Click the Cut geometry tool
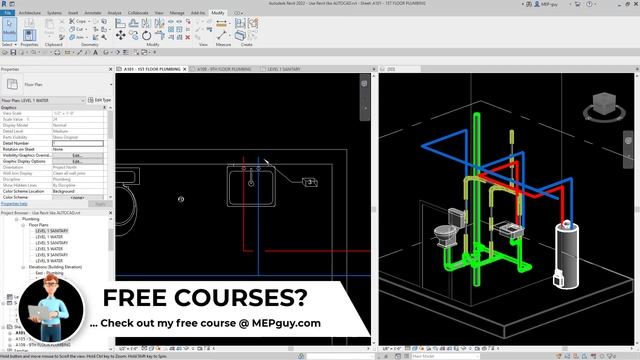The width and height of the screenshot is (640, 360). (76, 29)
